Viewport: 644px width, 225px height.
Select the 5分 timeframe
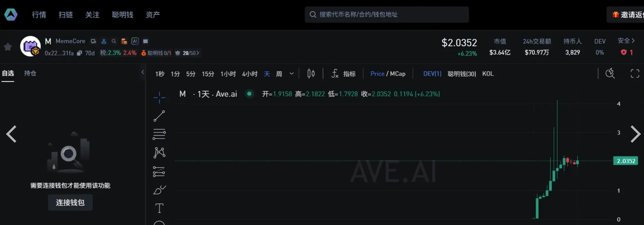(x=191, y=74)
